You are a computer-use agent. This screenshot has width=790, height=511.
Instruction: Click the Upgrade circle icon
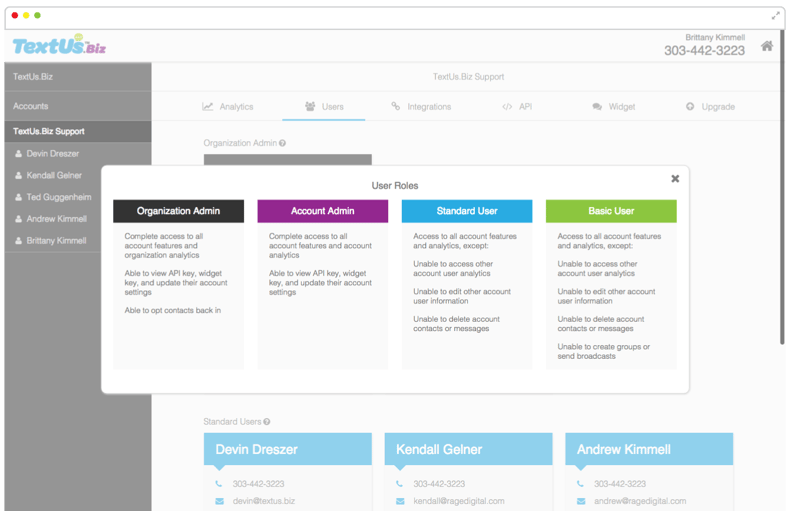coord(690,106)
